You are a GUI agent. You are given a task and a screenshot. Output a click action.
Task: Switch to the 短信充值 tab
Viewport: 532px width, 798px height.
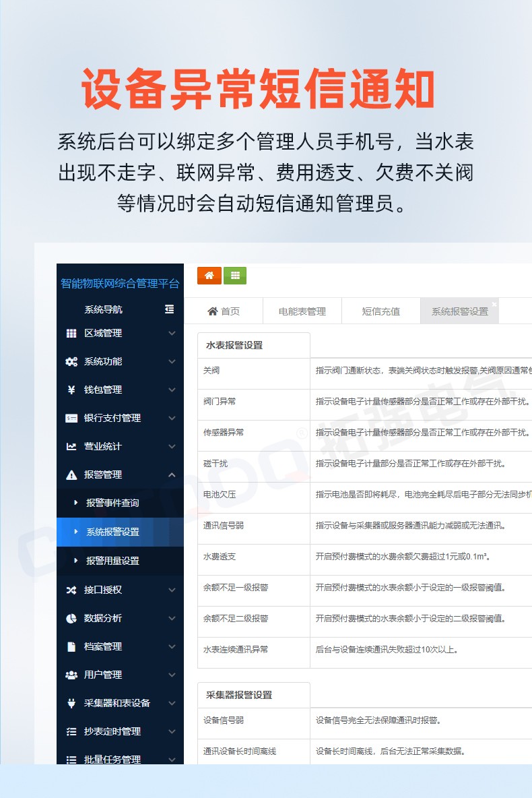pyautogui.click(x=381, y=311)
